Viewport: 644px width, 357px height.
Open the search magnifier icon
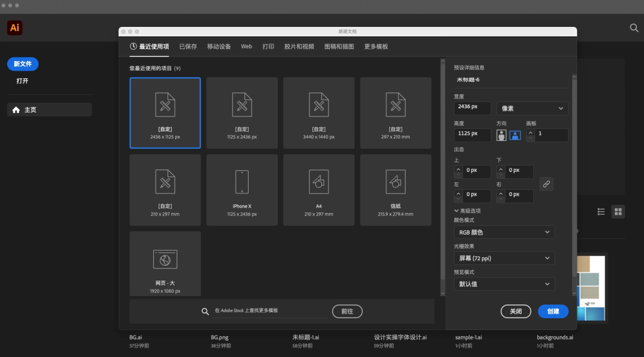coord(634,27)
